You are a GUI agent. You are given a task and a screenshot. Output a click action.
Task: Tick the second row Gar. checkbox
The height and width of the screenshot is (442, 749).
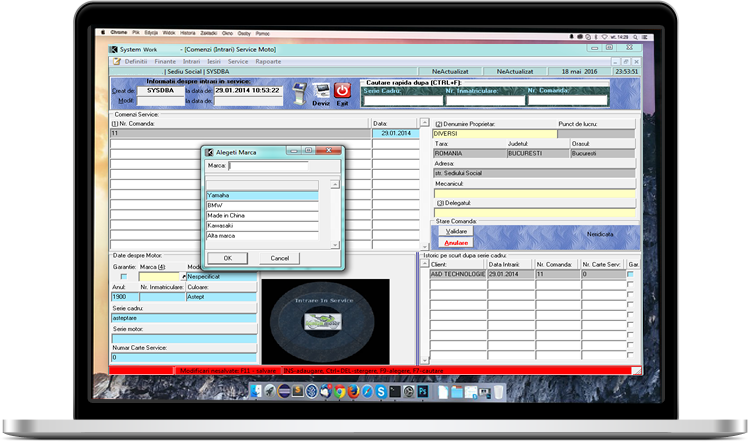coord(630,285)
